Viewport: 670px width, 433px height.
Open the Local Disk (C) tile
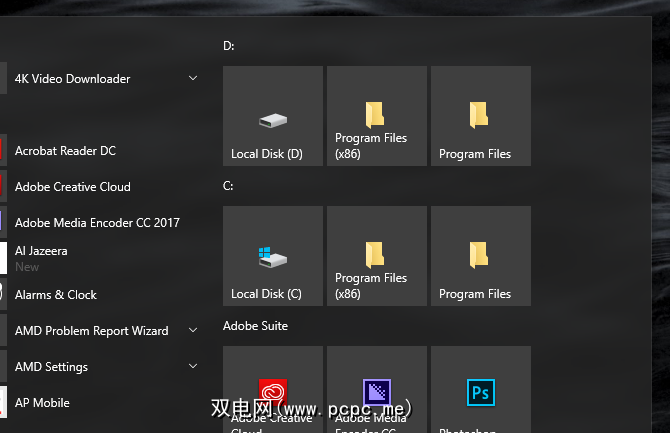[273, 256]
